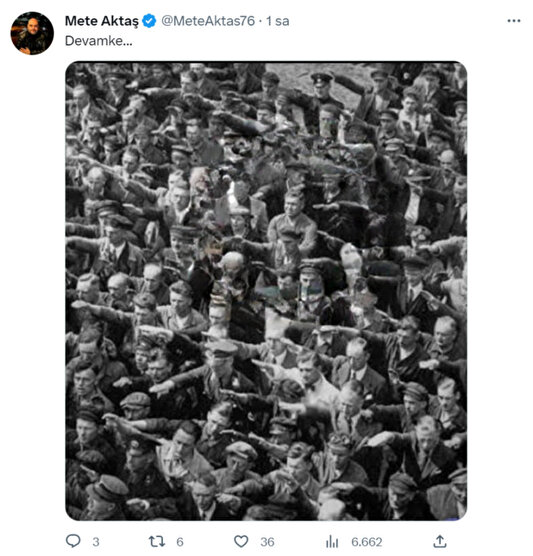Open the @MeteAktas76 handle link
Viewport: 533px width, 556px height.
pyautogui.click(x=208, y=21)
